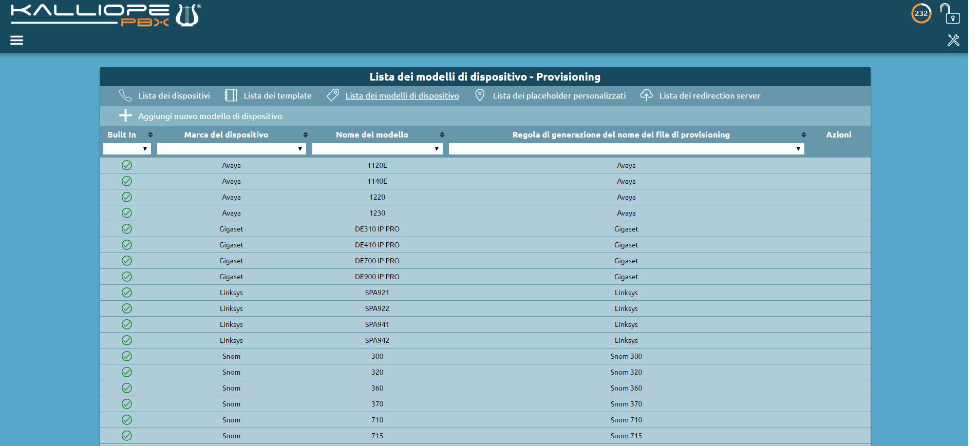Click Aggiungi nuovo modello di dispositivo
980x446 pixels.
pos(210,116)
